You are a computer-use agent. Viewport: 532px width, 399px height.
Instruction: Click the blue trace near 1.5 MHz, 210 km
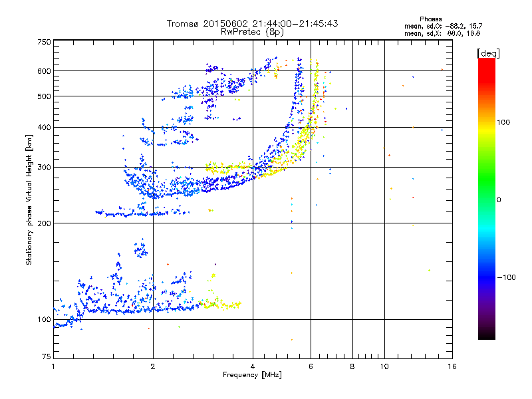coord(130,213)
